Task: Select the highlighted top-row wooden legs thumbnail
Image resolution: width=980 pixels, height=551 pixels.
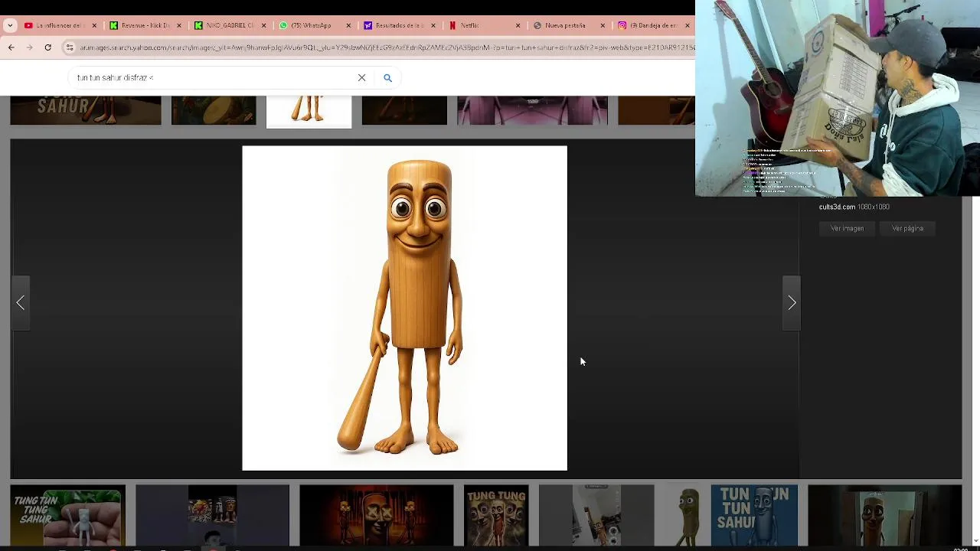Action: [309, 111]
